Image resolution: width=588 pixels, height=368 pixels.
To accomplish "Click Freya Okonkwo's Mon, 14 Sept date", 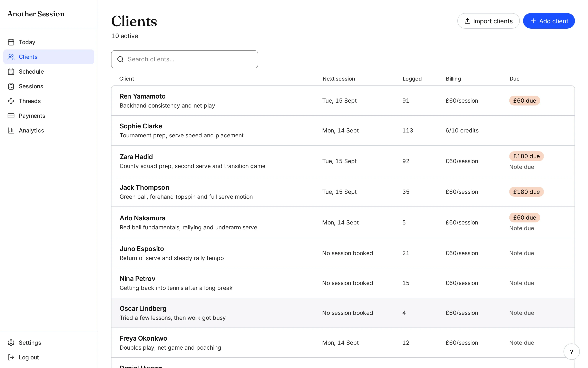I will coord(340,343).
